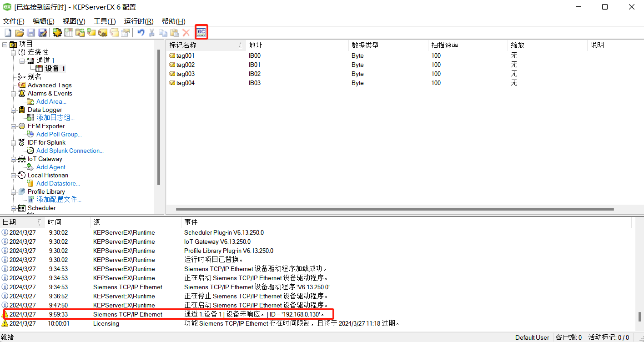This screenshot has height=342, width=644.
Task: Open a project file via the folder icon
Action: click(20, 33)
